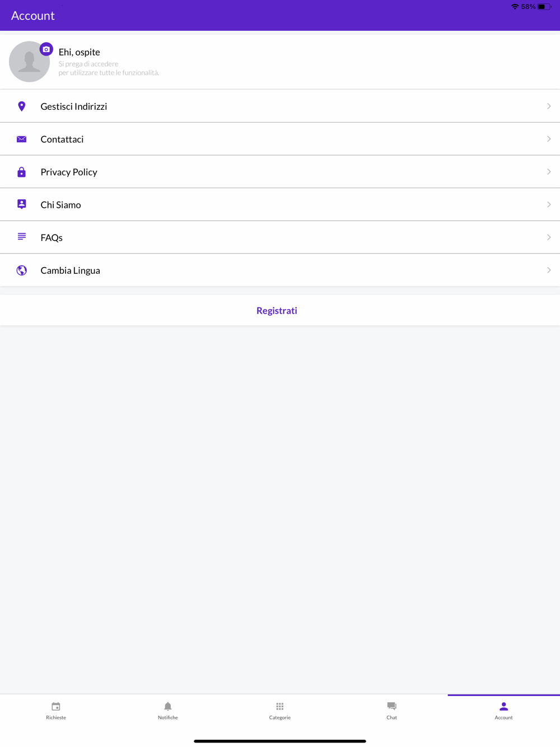The image size is (560, 747).
Task: Open the Privacy Policy menu entry
Action: pyautogui.click(x=69, y=172)
